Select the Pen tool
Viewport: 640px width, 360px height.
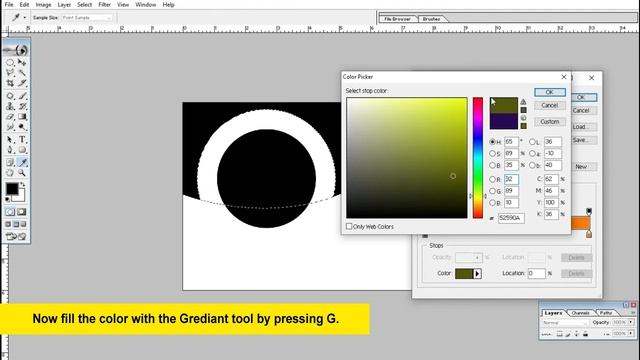10,150
